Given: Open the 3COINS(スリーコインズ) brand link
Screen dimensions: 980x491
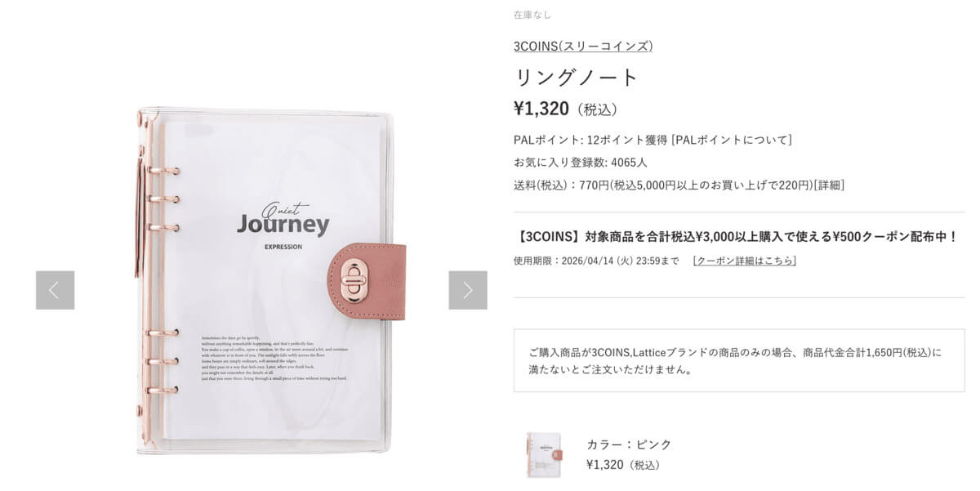Looking at the screenshot, I should pyautogui.click(x=583, y=46).
